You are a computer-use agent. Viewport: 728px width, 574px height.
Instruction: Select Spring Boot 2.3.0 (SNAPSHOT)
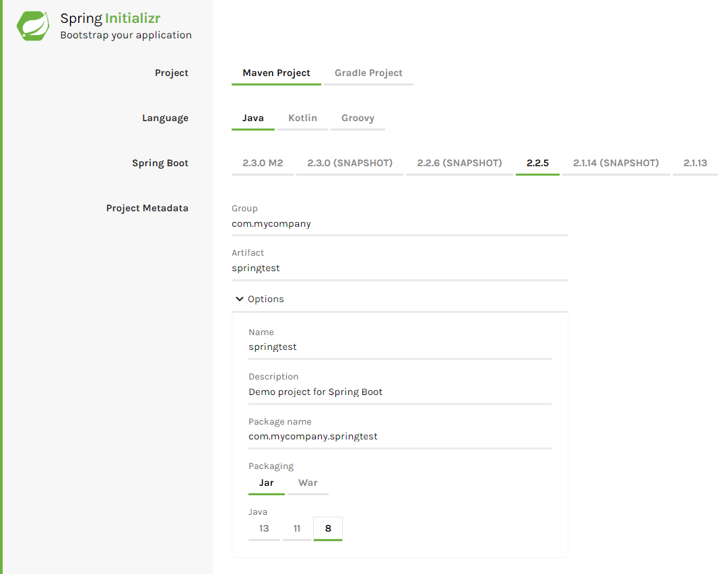pos(350,163)
